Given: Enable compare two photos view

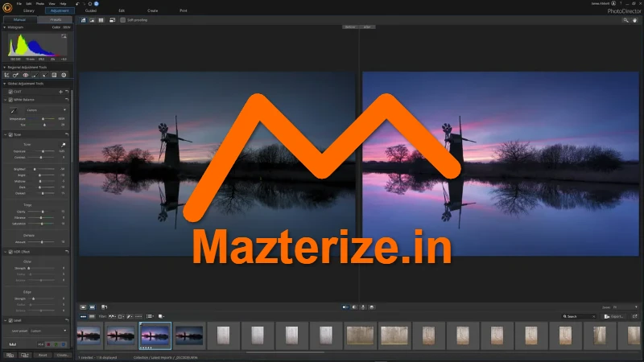Looking at the screenshot, I should (x=93, y=307).
